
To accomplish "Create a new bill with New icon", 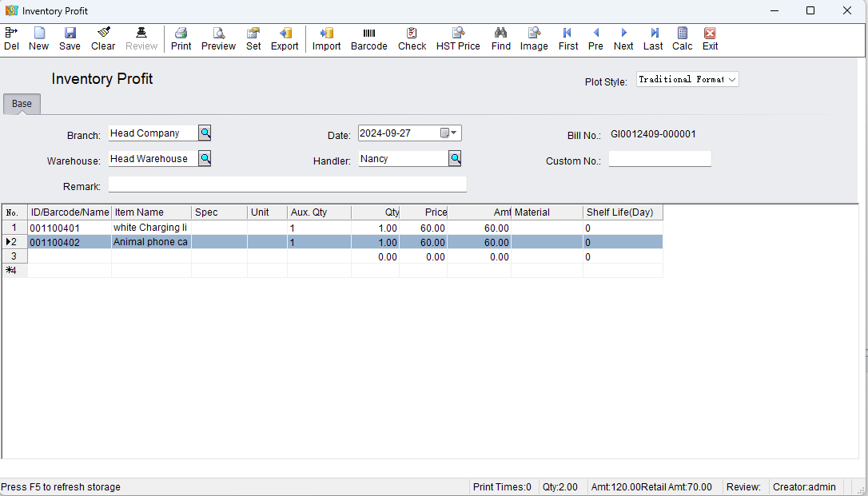I will [x=38, y=38].
